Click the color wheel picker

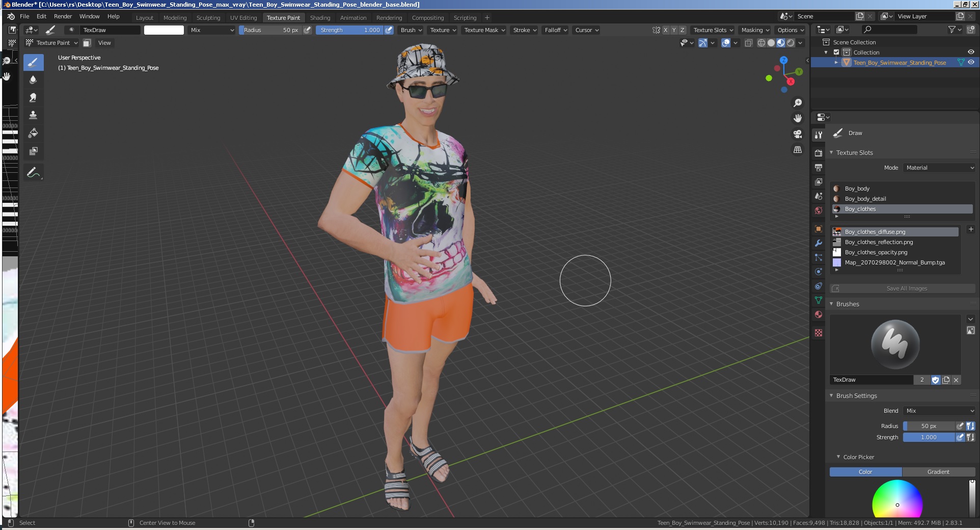897,499
